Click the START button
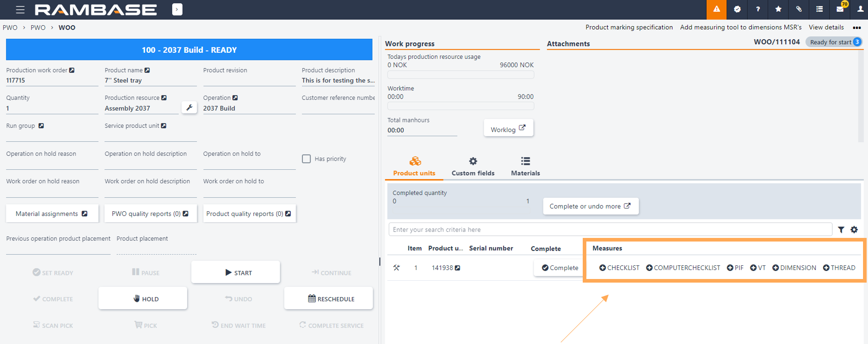868x344 pixels. pyautogui.click(x=236, y=272)
